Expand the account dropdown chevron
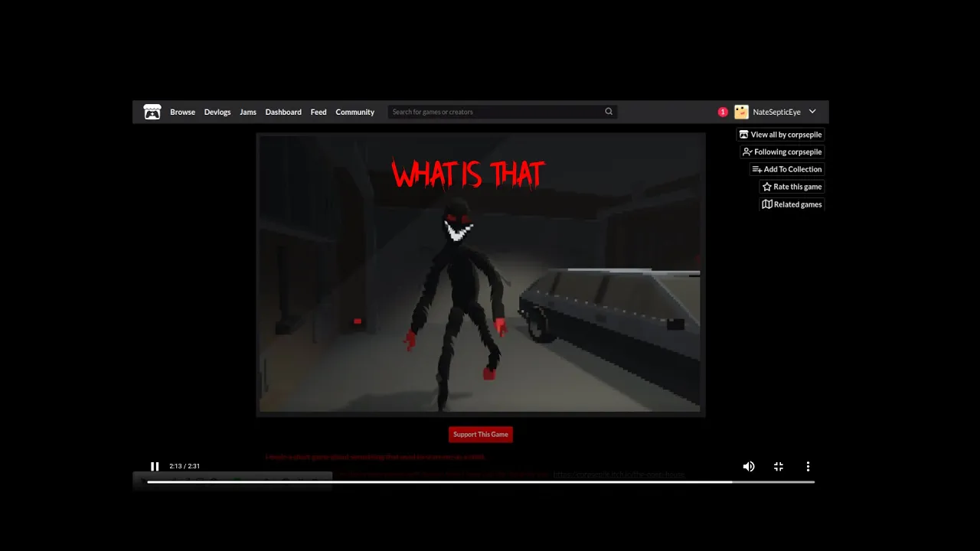This screenshot has height=551, width=980. point(812,112)
